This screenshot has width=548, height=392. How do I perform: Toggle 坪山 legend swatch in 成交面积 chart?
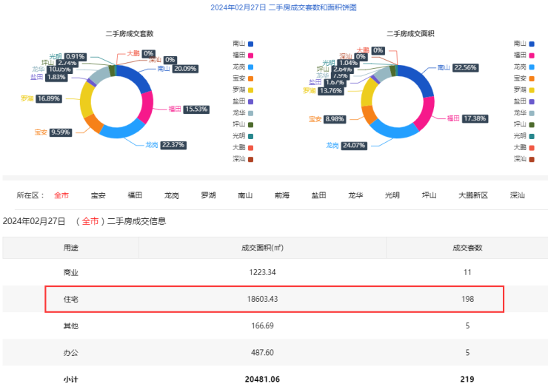click(532, 124)
